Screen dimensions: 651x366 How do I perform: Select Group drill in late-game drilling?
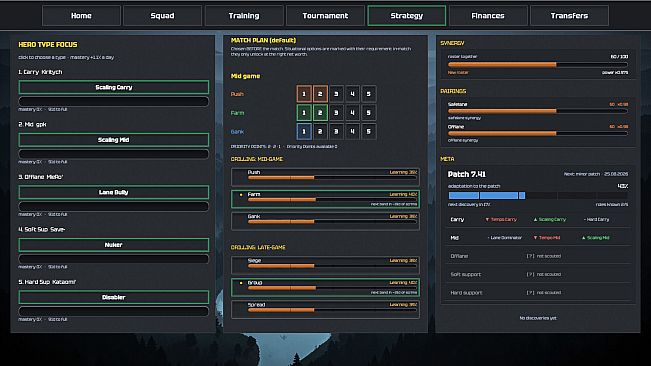(325, 287)
